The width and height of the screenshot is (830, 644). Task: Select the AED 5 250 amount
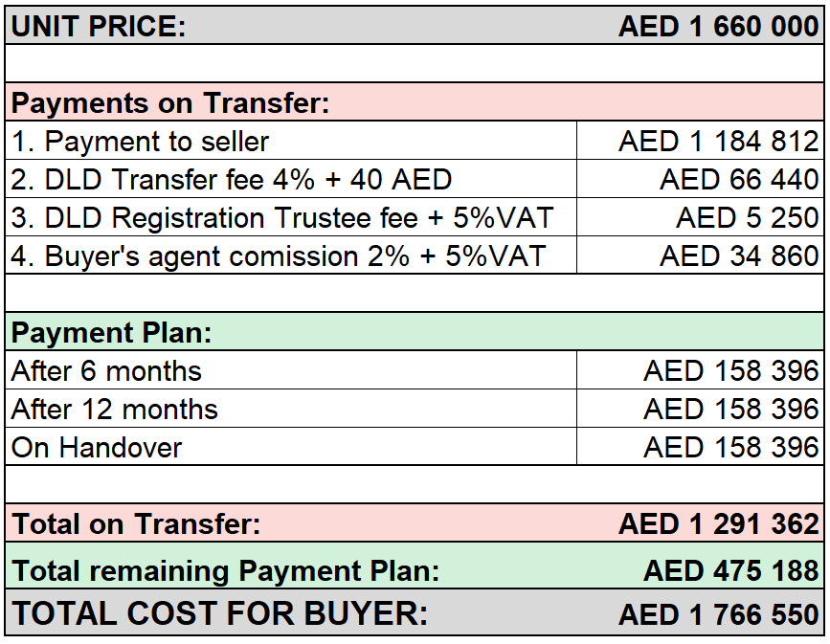pyautogui.click(x=748, y=217)
